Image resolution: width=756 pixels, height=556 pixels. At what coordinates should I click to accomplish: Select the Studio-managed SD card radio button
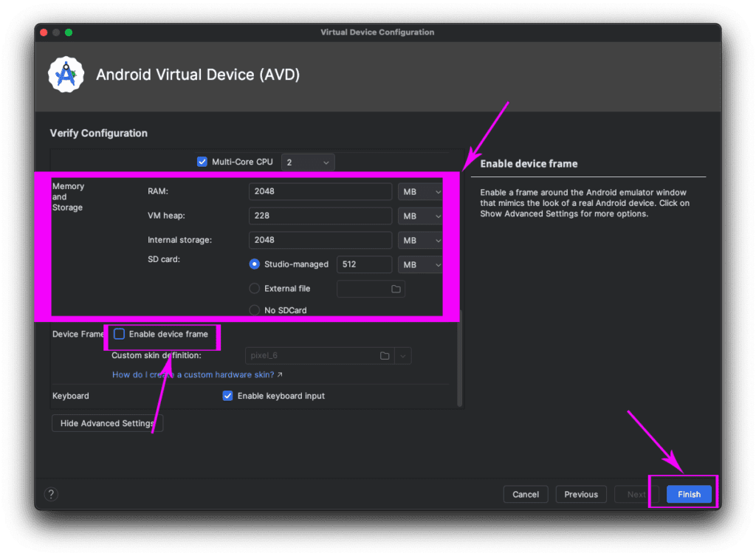(254, 264)
